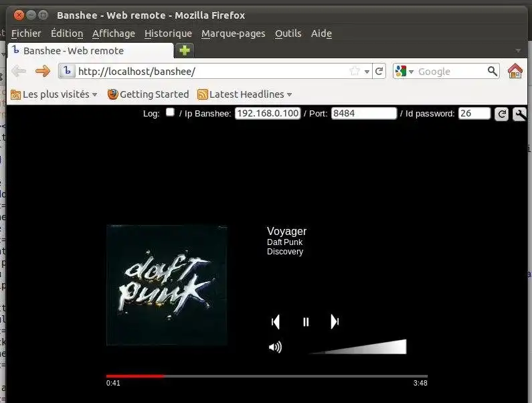Enable the Log checkbox
The height and width of the screenshot is (403, 532).
click(x=170, y=112)
